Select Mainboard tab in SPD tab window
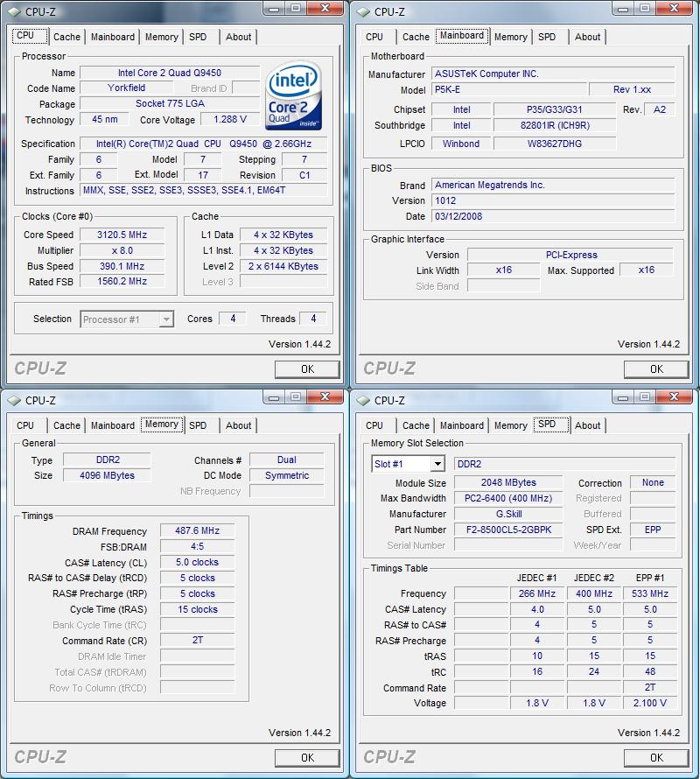 [461, 425]
